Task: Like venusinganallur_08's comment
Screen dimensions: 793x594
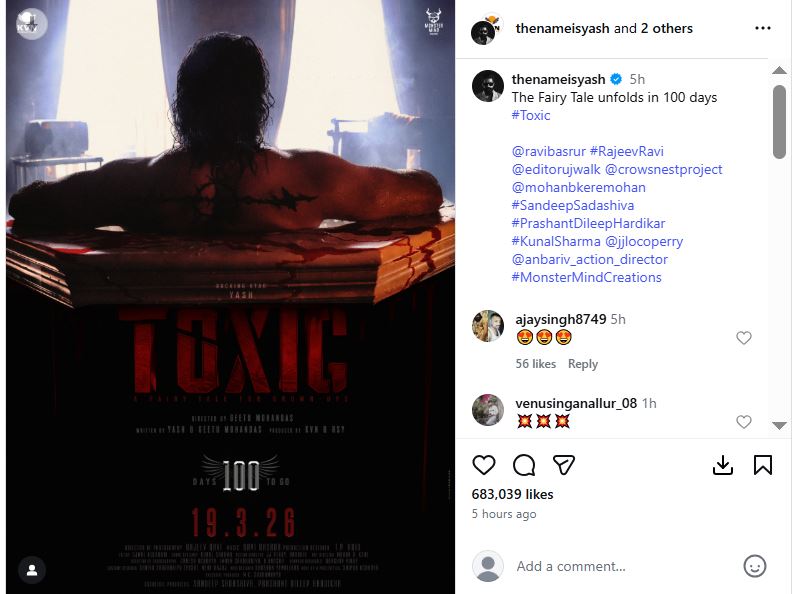Action: point(743,422)
